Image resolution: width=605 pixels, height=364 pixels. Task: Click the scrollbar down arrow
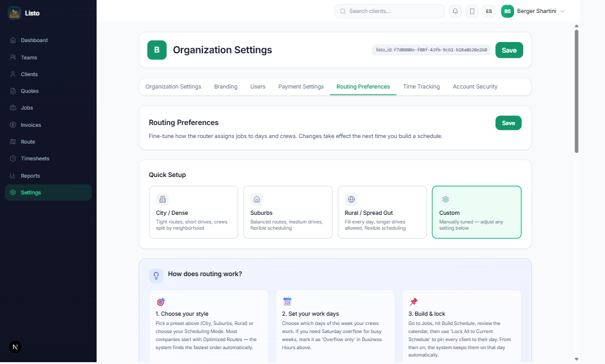pos(577,359)
